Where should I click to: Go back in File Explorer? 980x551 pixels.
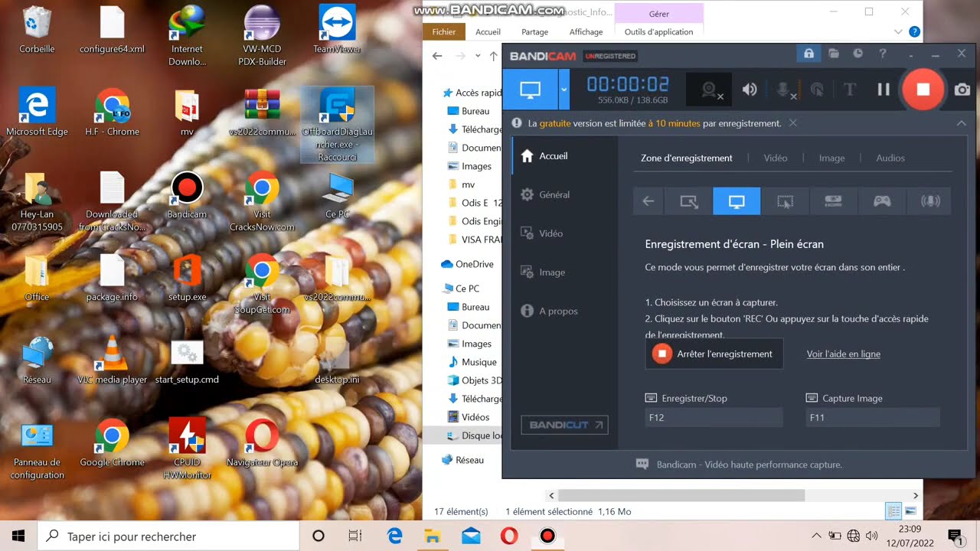pyautogui.click(x=437, y=56)
